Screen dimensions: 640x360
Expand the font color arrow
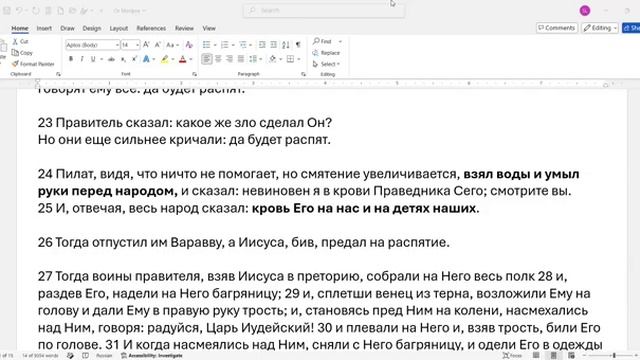coord(191,60)
